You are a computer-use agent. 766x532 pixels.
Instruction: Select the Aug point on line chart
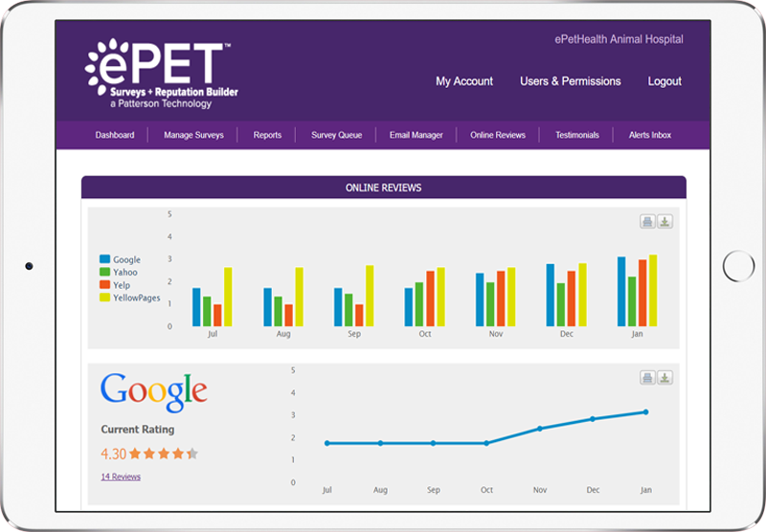click(380, 443)
